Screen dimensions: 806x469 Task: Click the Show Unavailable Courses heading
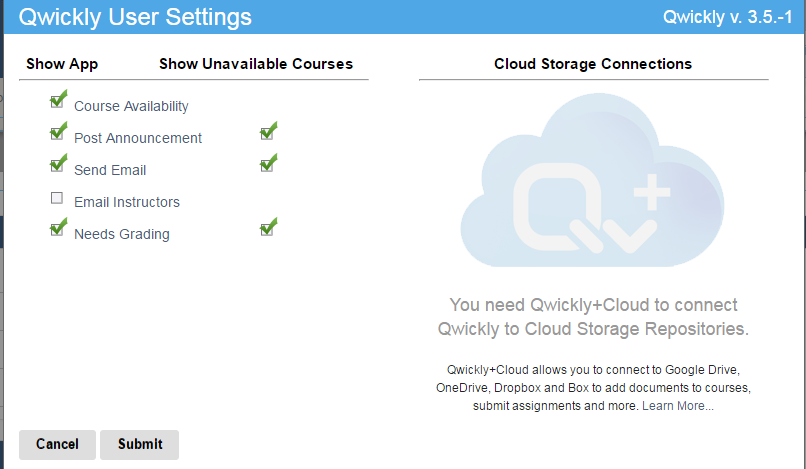click(256, 64)
